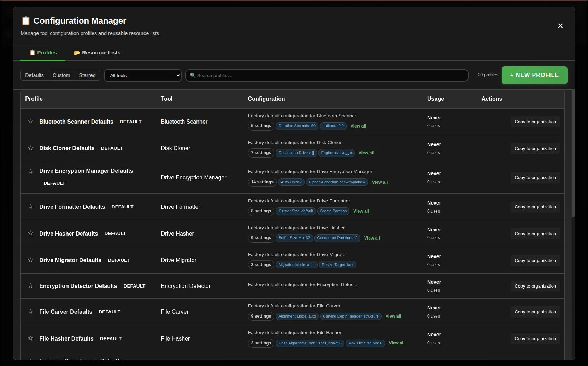Click the '5 settings' badge

pos(261,126)
